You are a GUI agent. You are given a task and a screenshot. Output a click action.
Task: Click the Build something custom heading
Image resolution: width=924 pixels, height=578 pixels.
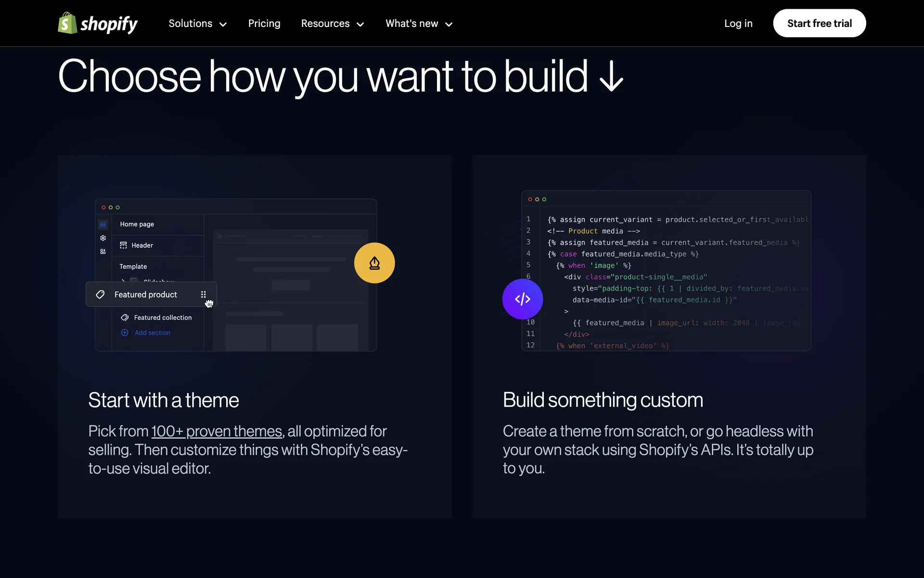click(603, 400)
